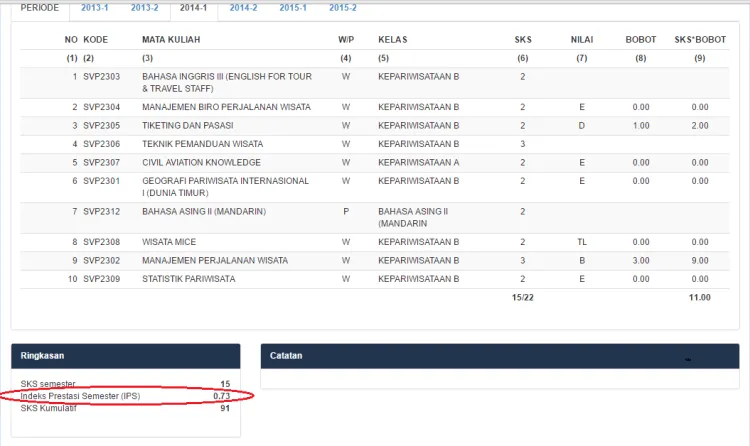
Task: Click the Ringkasan panel header
Action: click(x=126, y=356)
